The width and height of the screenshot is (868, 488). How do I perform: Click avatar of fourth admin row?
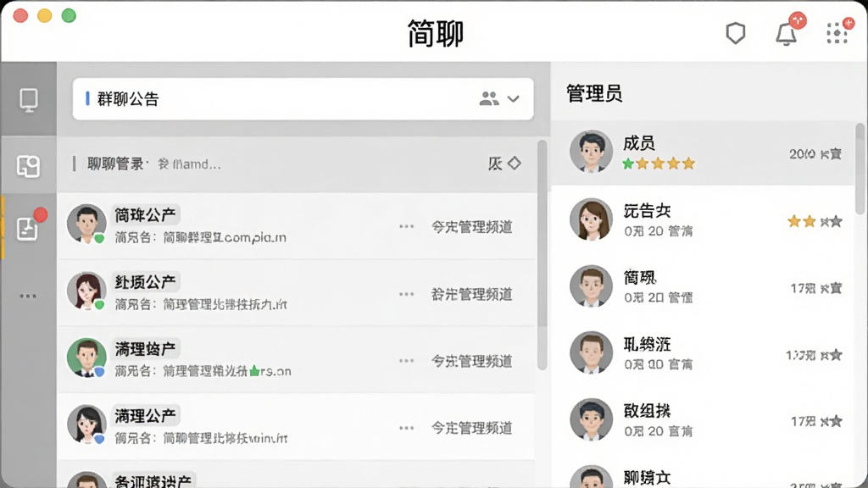coord(591,353)
